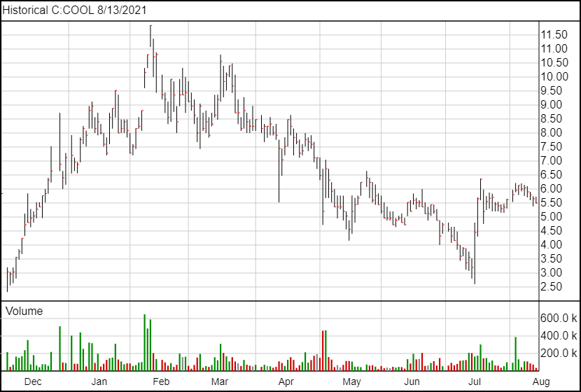Click the Mar month label

(x=220, y=381)
